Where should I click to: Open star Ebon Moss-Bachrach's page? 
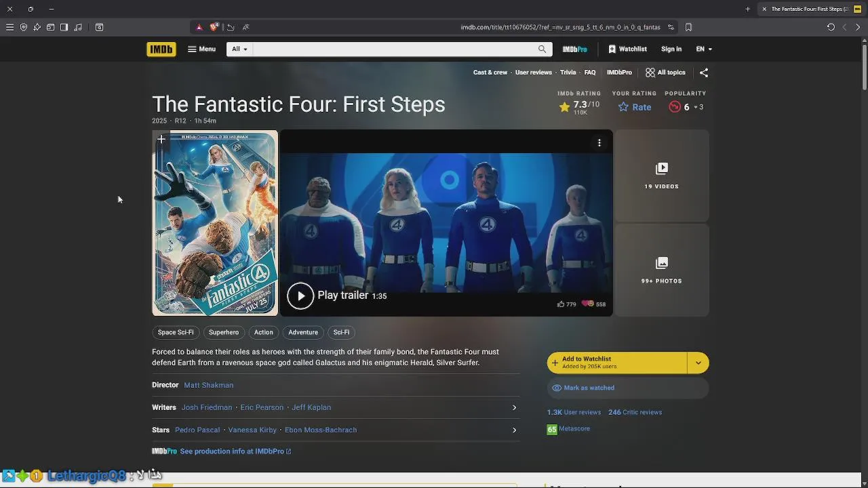coord(321,430)
